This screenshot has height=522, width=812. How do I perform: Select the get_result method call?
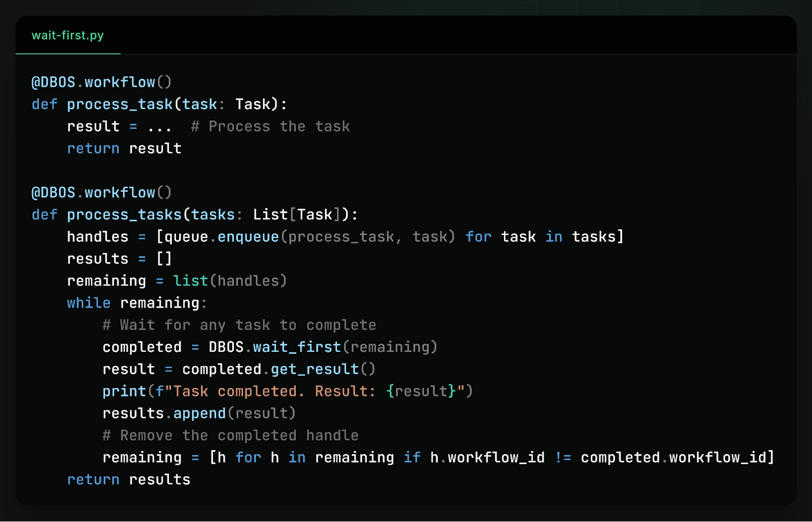314,369
